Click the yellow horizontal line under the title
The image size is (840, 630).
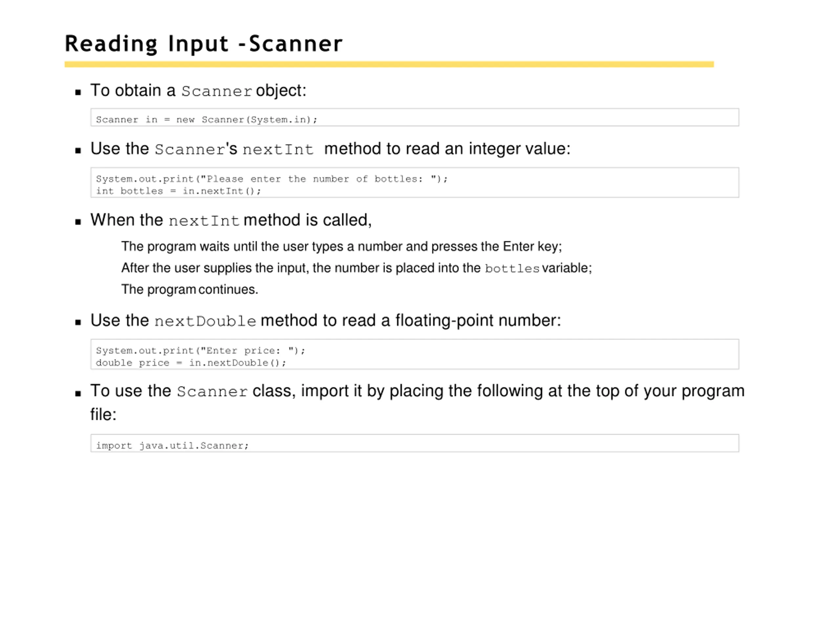(x=389, y=65)
